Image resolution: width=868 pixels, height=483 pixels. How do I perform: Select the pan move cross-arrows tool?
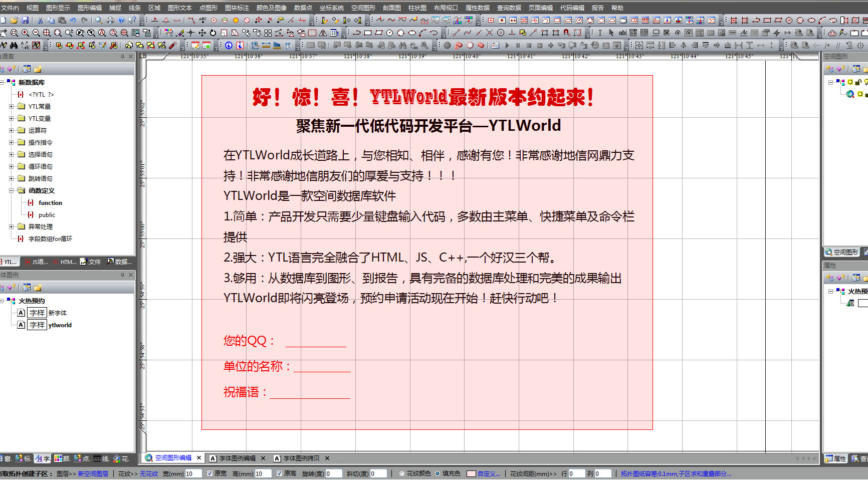pyautogui.click(x=202, y=33)
